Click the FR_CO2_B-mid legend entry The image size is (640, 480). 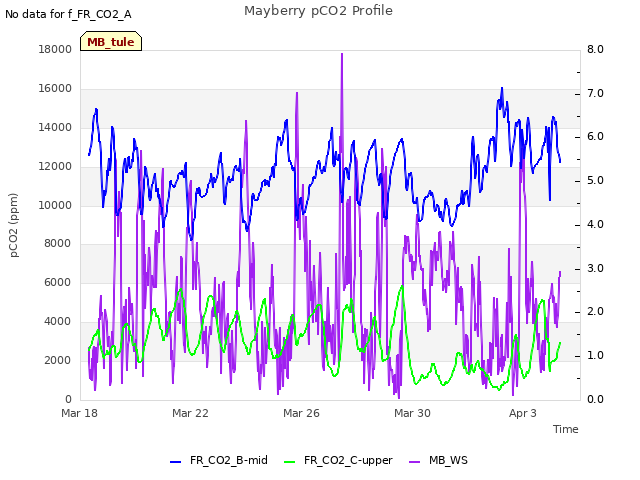[x=219, y=460]
